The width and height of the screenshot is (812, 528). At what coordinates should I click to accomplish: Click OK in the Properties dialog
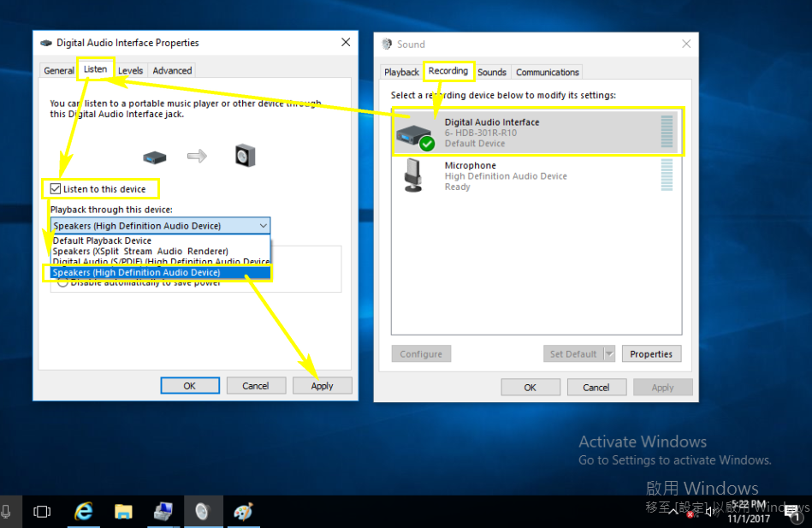(x=190, y=385)
